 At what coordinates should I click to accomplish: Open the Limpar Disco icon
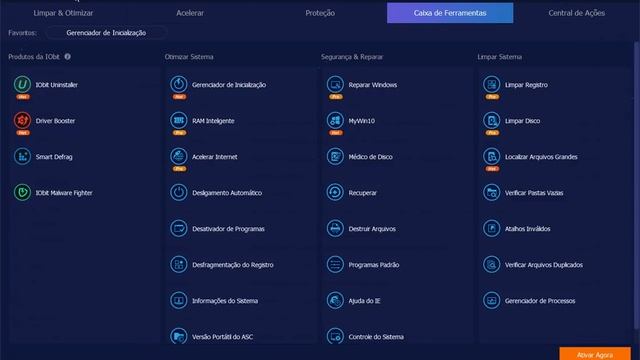click(491, 120)
